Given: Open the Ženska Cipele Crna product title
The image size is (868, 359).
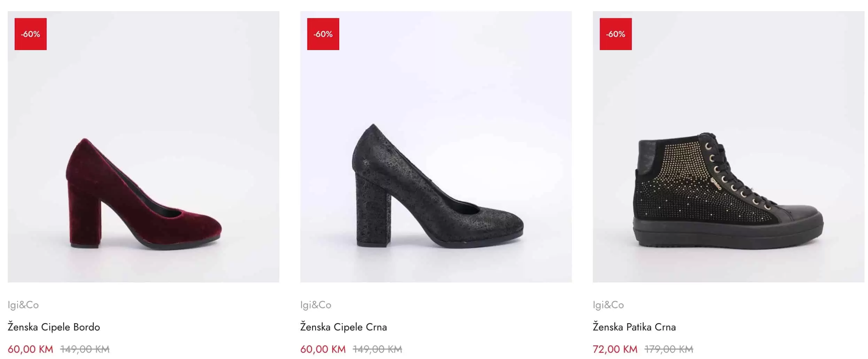Looking at the screenshot, I should tap(344, 327).
